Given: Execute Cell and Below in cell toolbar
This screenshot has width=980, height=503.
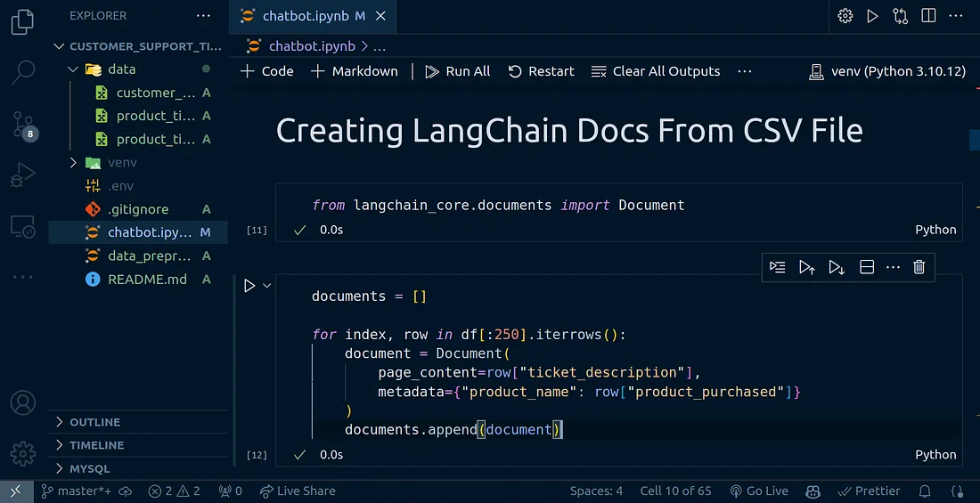Looking at the screenshot, I should [x=837, y=267].
